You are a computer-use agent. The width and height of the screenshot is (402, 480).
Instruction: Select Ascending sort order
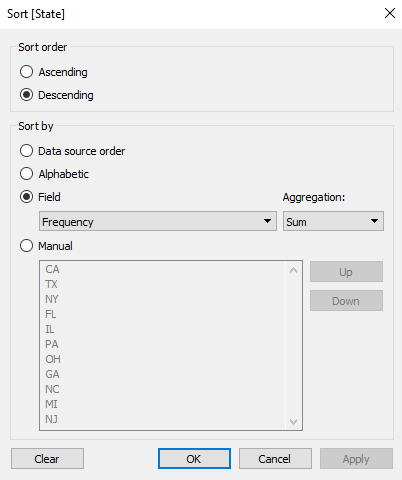[54, 72]
